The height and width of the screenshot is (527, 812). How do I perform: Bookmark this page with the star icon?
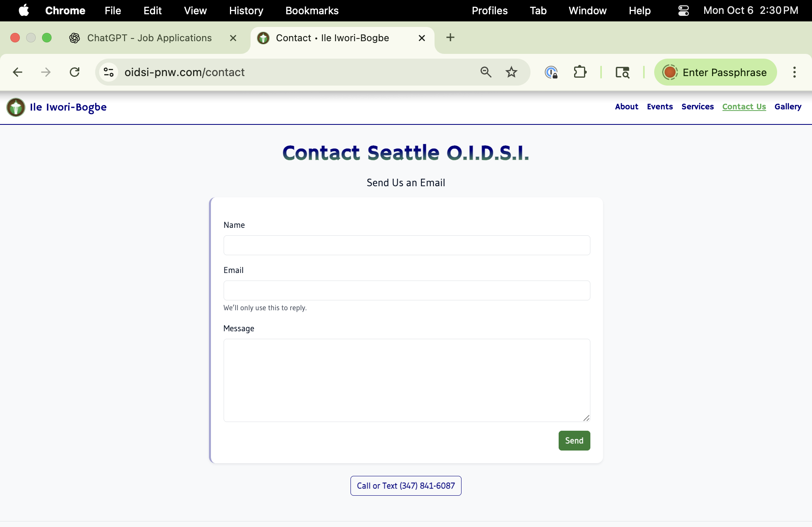pyautogui.click(x=511, y=72)
